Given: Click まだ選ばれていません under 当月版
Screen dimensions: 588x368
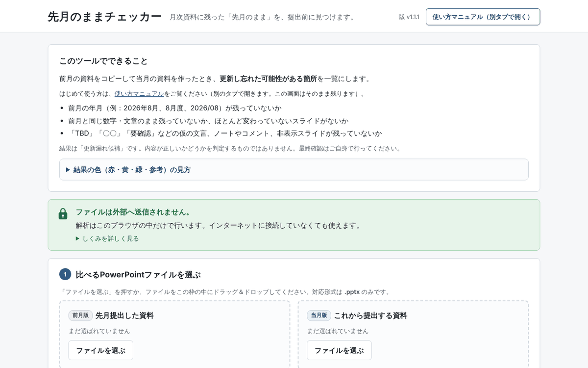Looking at the screenshot, I should point(338,331).
